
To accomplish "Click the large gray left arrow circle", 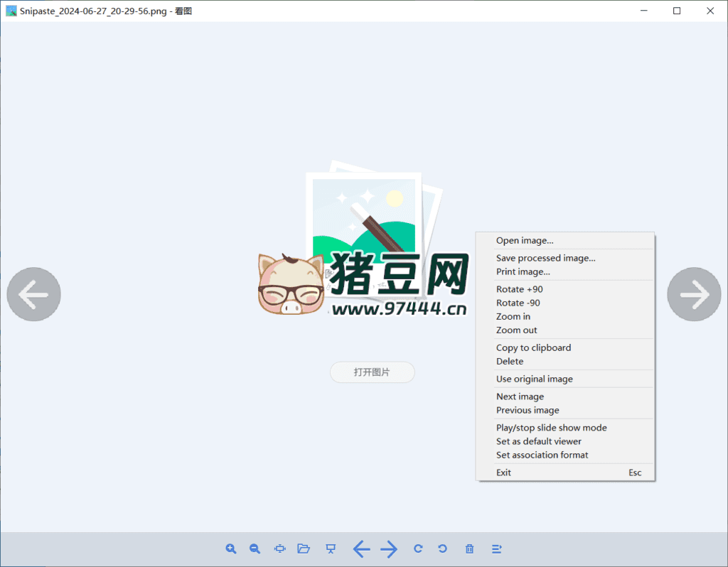I will pos(33,294).
